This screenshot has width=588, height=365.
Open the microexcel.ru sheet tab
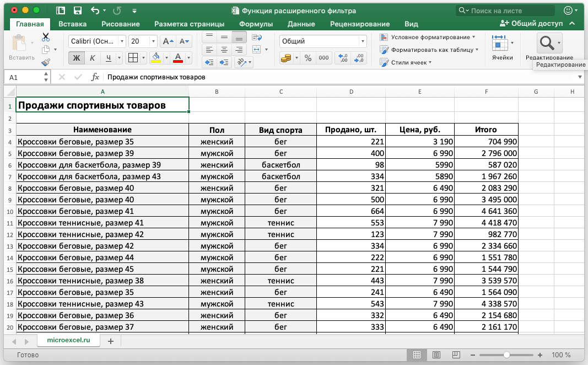(68, 341)
